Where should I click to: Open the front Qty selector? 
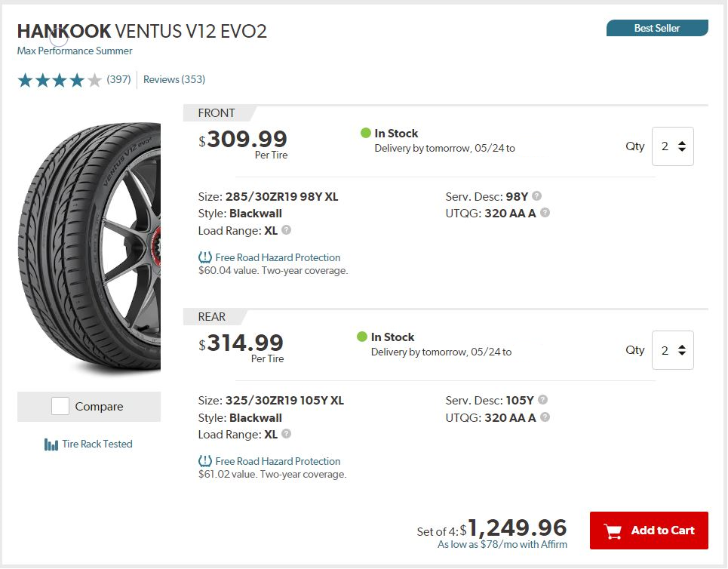coord(672,146)
